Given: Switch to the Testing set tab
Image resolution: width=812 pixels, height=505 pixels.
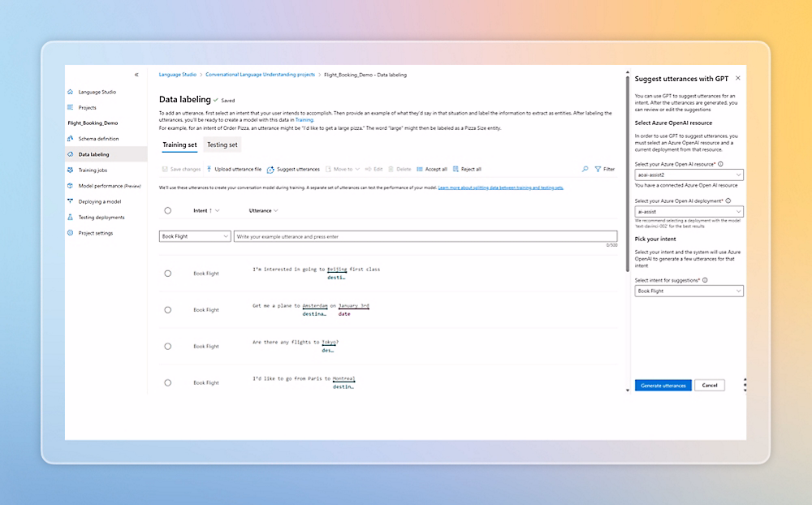Looking at the screenshot, I should (222, 145).
